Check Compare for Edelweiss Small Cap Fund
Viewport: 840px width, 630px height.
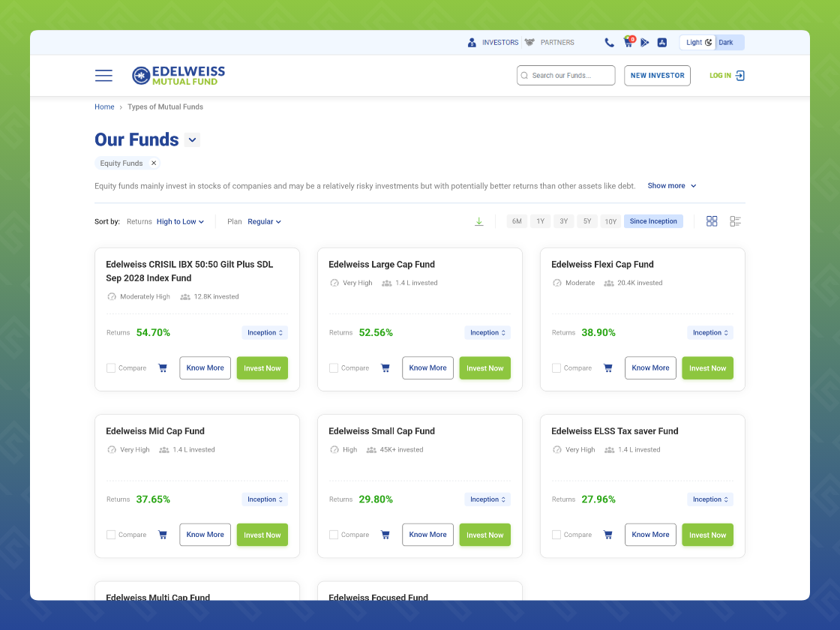(x=333, y=535)
